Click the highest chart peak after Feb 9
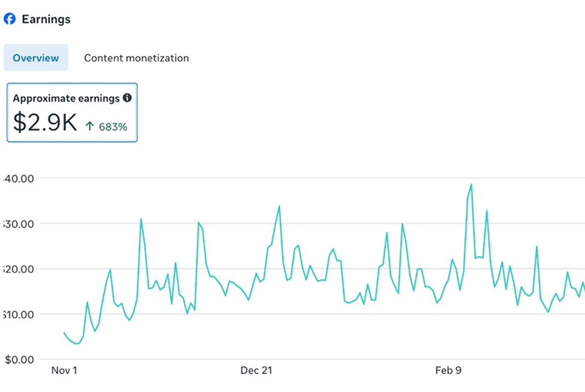 (471, 185)
